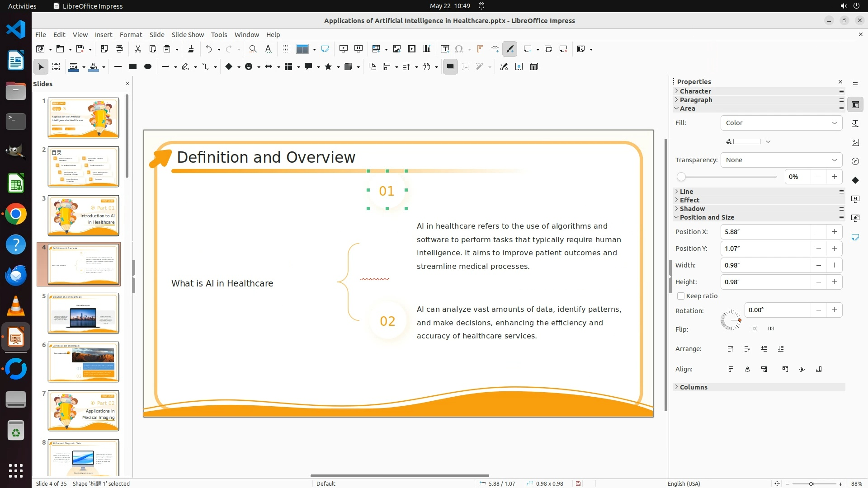The width and height of the screenshot is (868, 488).
Task: Open the Slide Transition sidebar icon
Action: (x=855, y=199)
